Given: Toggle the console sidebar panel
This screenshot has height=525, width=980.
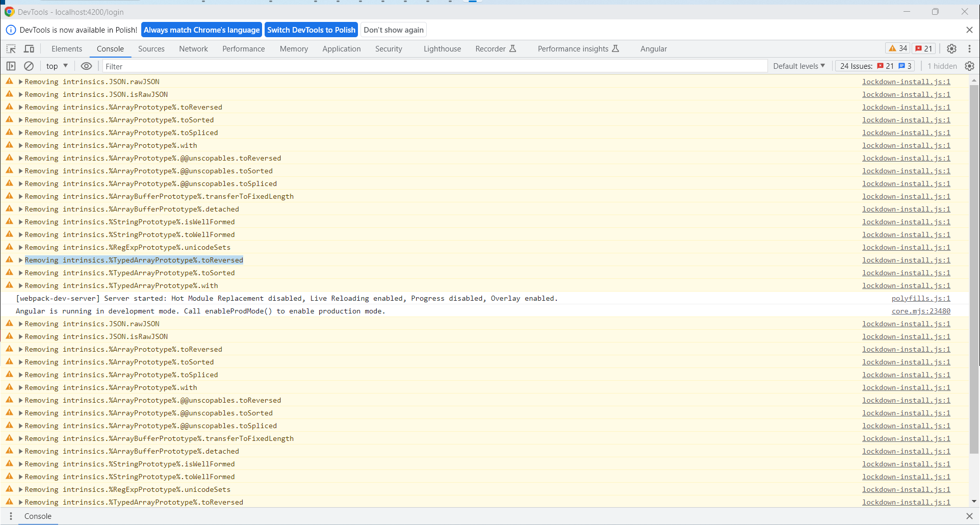Looking at the screenshot, I should pyautogui.click(x=10, y=66).
